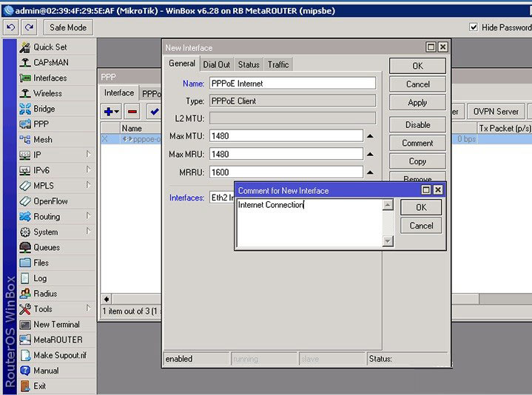This screenshot has width=532, height=395.
Task: Click in Name field PPPoE Internet
Action: click(x=292, y=84)
